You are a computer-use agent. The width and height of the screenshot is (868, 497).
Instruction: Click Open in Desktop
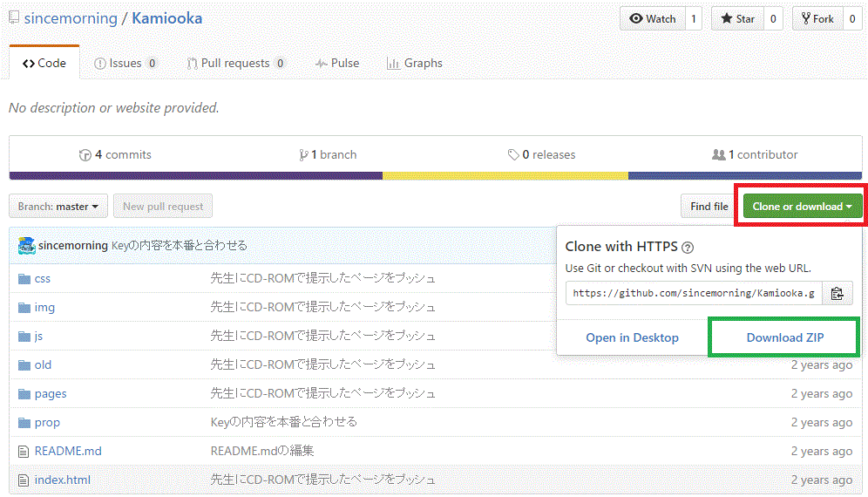[x=632, y=337]
